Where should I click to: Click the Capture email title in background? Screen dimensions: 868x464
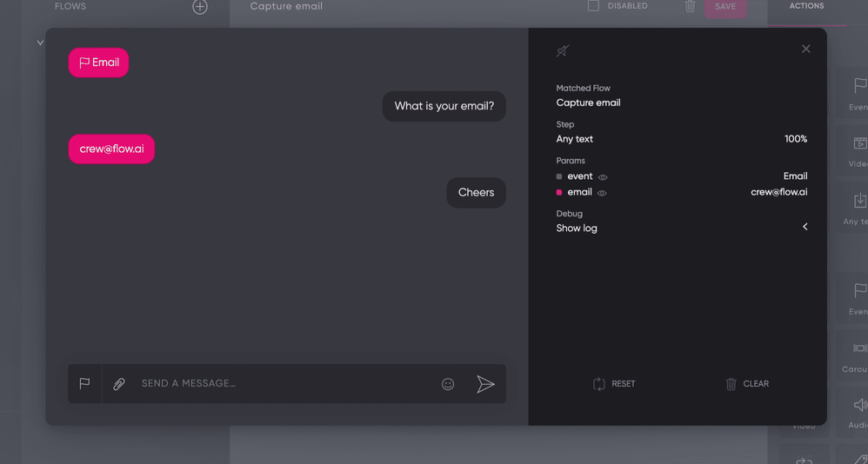286,7
